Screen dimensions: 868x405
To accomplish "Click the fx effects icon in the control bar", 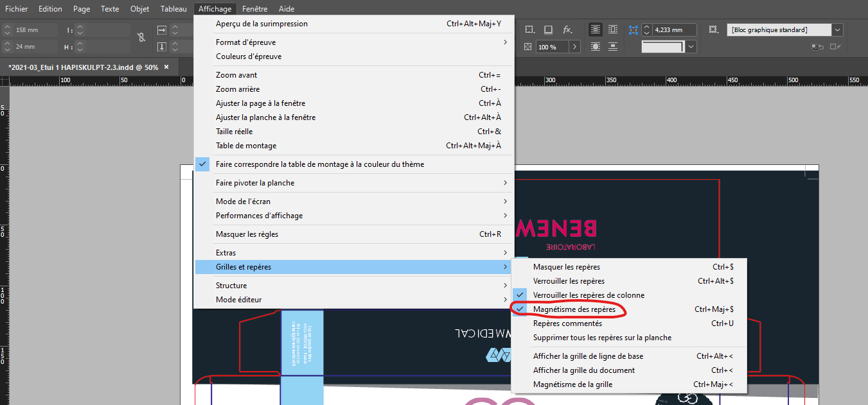I will coord(567,30).
